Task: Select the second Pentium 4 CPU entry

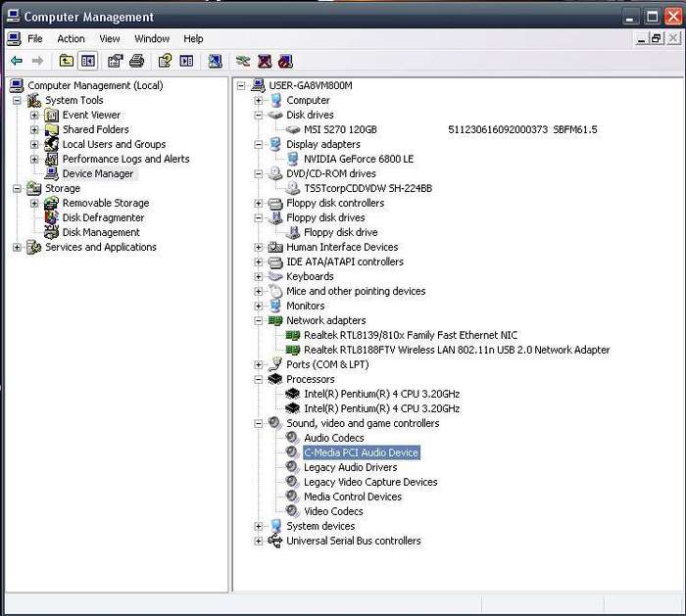Action: pos(381,408)
